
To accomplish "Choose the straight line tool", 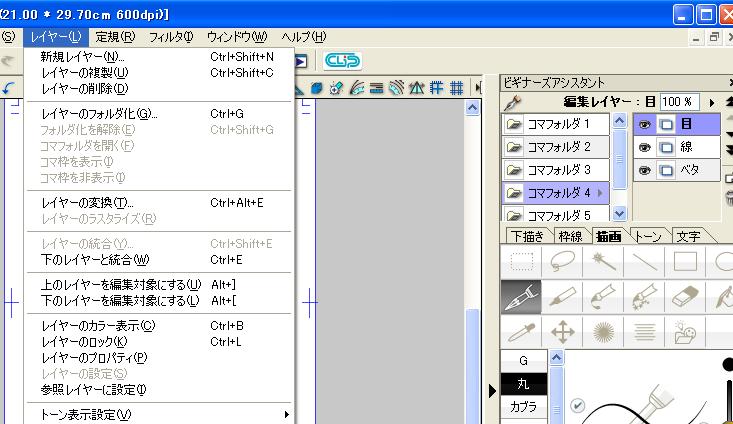I will pos(645,263).
